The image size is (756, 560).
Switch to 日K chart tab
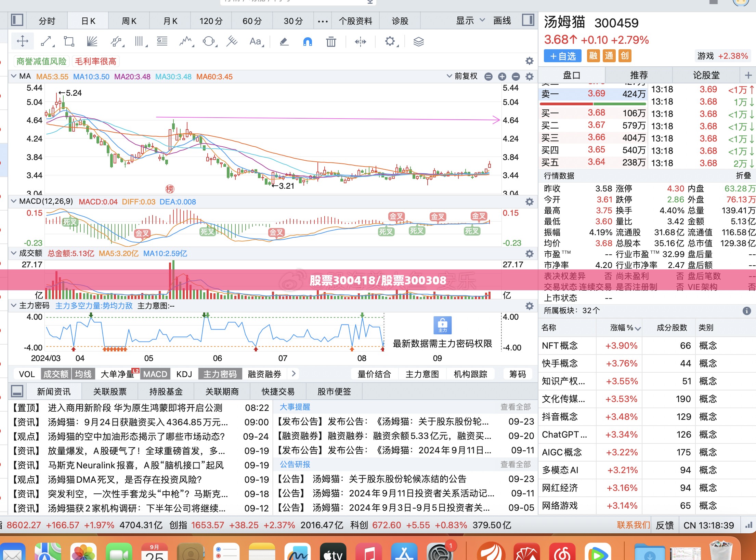click(88, 21)
